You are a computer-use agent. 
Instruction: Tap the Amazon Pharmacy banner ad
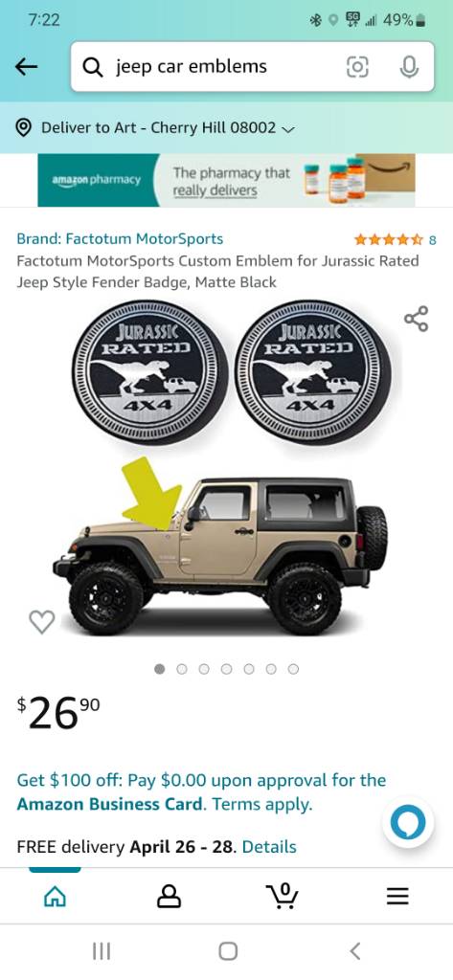[226, 181]
